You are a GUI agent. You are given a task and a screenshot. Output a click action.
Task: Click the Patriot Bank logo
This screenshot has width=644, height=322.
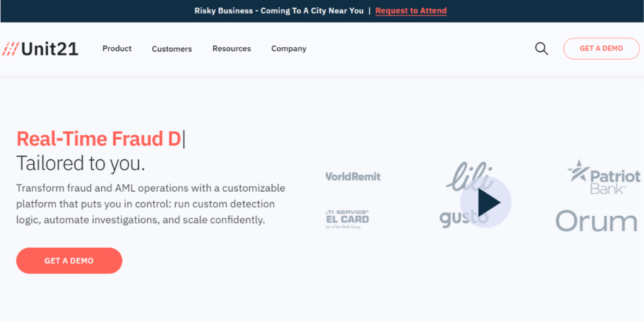point(604,177)
